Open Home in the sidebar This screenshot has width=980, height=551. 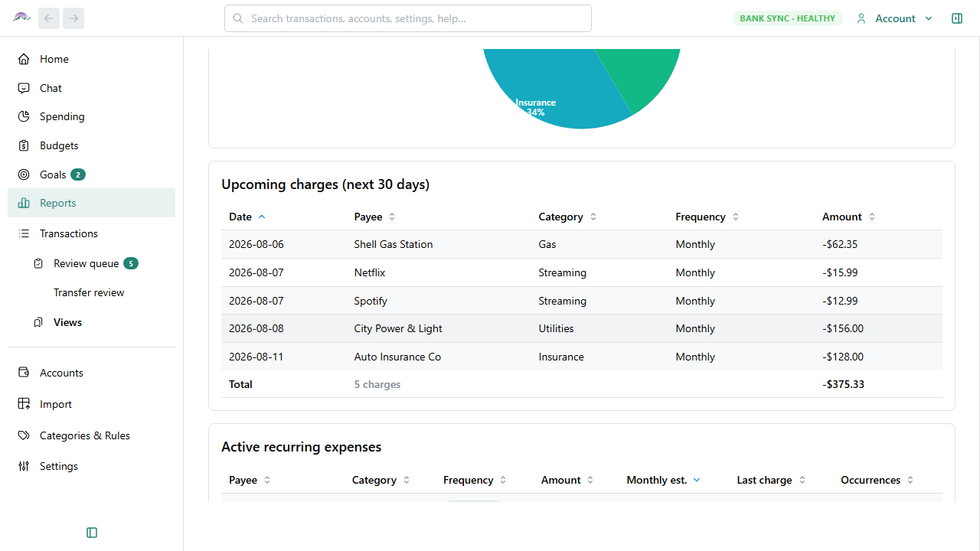point(91,59)
